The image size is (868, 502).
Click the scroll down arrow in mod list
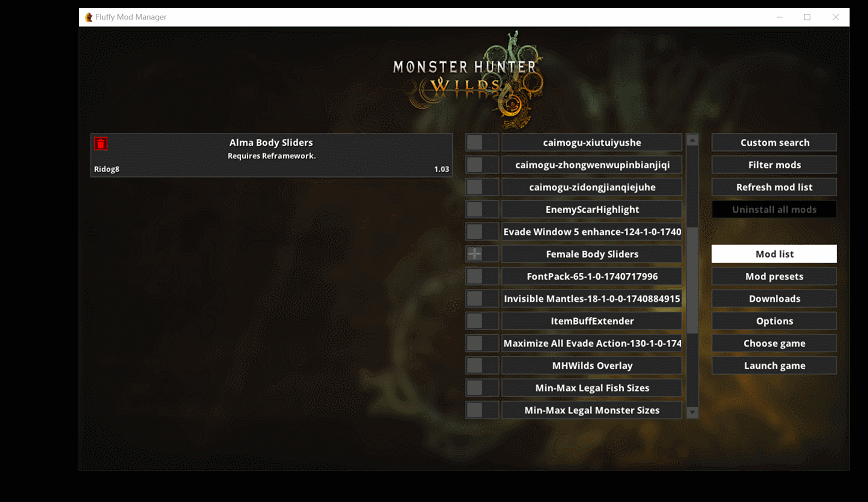point(692,411)
